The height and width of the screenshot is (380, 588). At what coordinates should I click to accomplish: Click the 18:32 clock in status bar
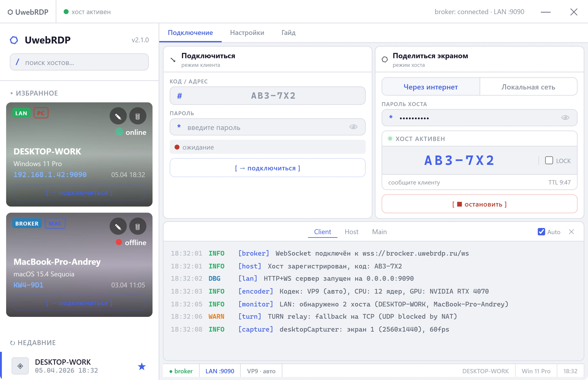[570, 371]
